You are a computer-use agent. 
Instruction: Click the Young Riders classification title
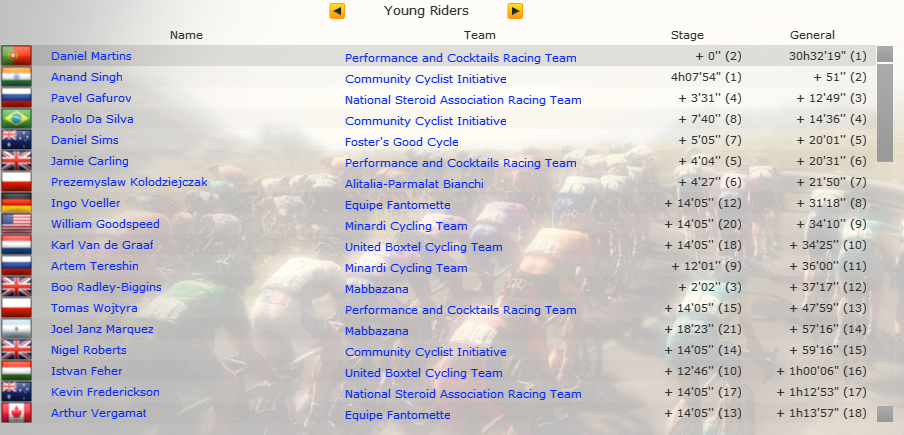[x=427, y=11]
